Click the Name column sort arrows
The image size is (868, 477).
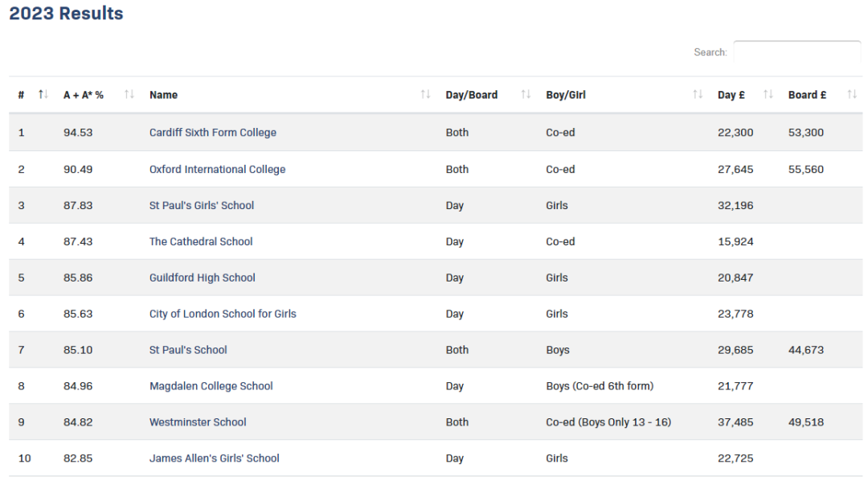[x=425, y=95]
